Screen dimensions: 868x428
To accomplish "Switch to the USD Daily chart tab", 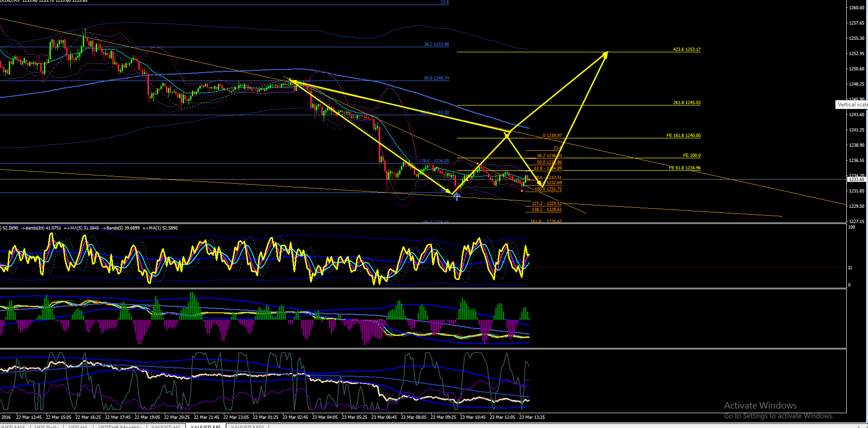I will coord(47,426).
